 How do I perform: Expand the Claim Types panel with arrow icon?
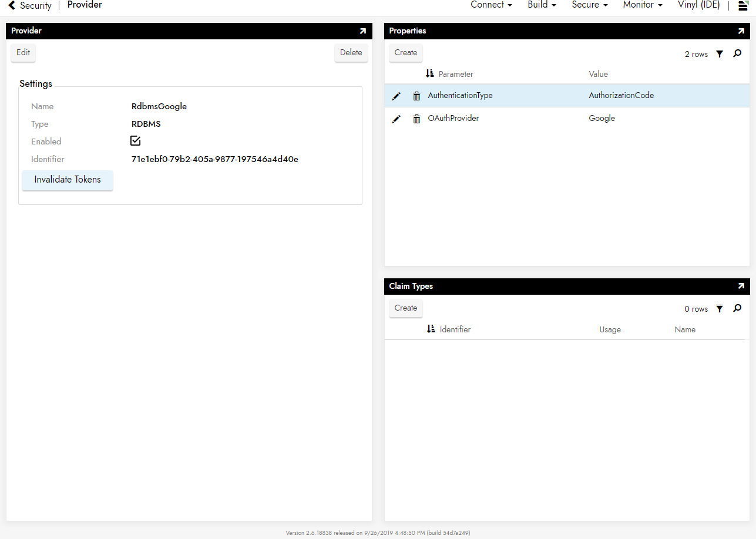pyautogui.click(x=741, y=287)
